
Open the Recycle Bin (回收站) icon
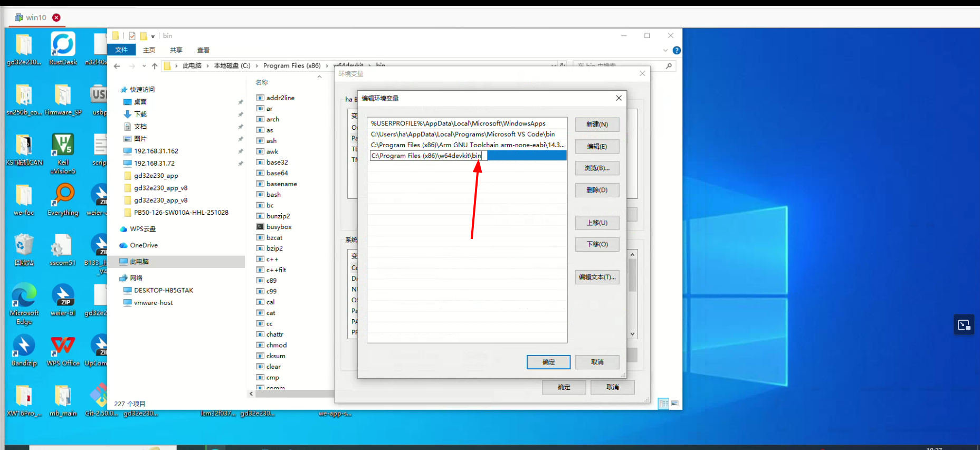(24, 246)
